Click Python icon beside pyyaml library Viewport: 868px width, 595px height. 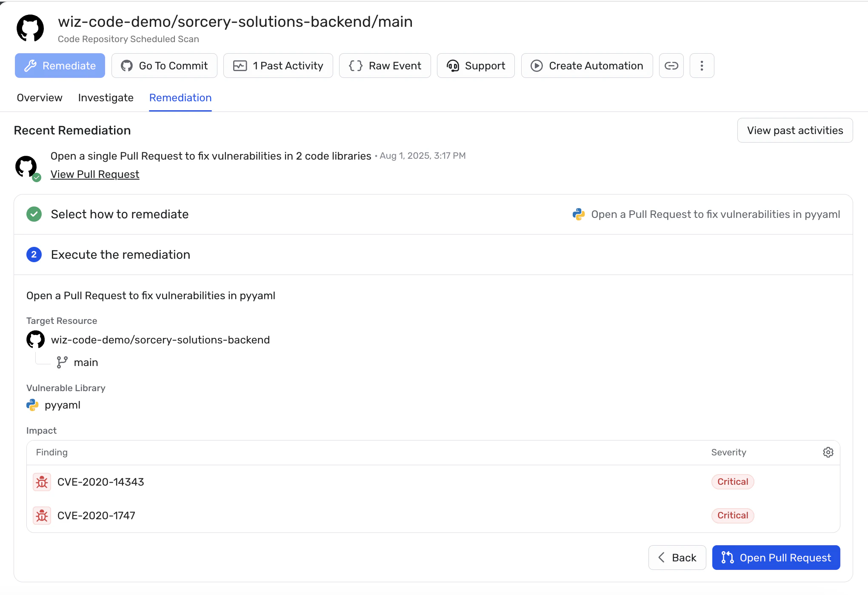(32, 405)
